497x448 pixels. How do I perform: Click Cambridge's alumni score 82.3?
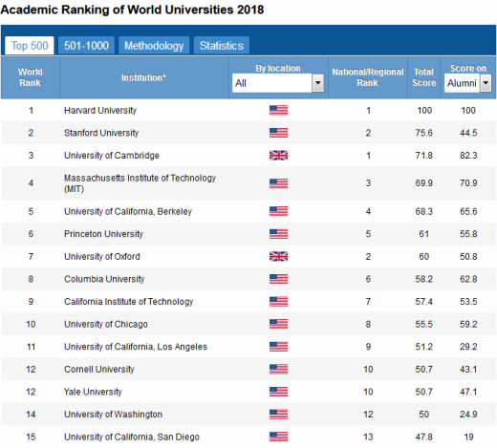coord(468,156)
